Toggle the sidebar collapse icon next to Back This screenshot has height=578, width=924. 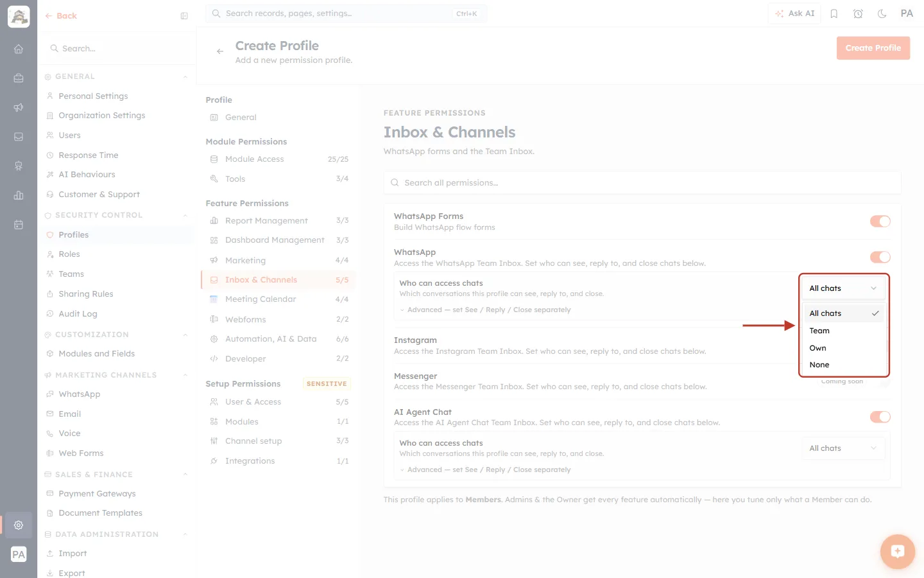[184, 16]
